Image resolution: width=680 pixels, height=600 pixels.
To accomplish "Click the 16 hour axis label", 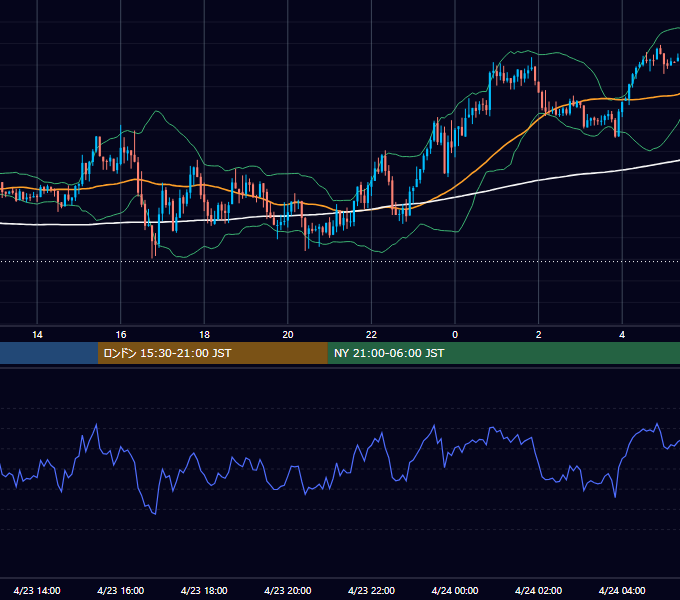I will pyautogui.click(x=121, y=335).
